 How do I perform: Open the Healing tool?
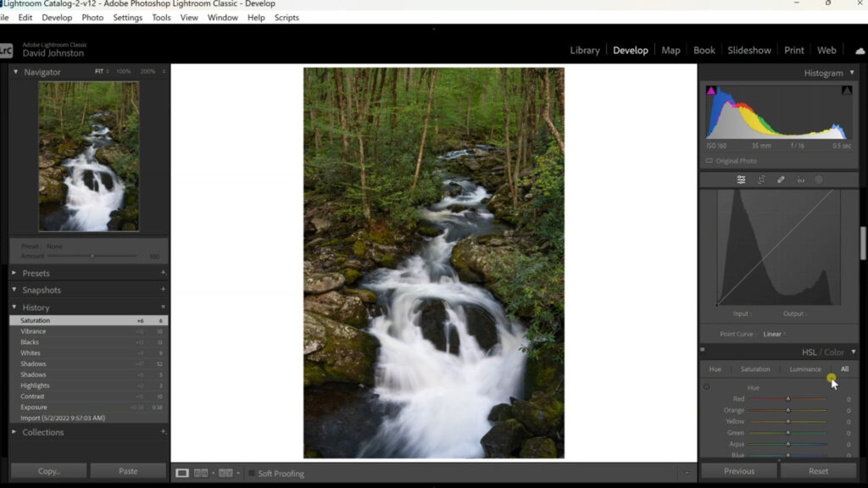781,180
